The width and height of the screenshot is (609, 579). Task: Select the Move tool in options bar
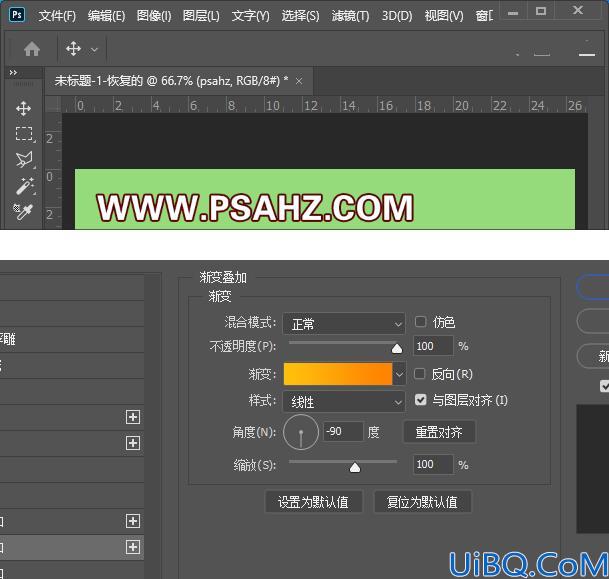(73, 49)
